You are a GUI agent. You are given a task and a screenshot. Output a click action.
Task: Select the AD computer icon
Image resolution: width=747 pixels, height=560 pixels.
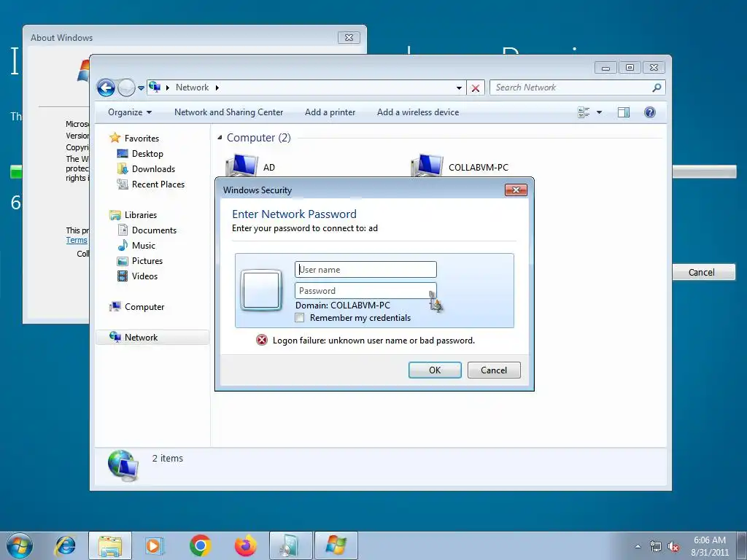point(242,166)
